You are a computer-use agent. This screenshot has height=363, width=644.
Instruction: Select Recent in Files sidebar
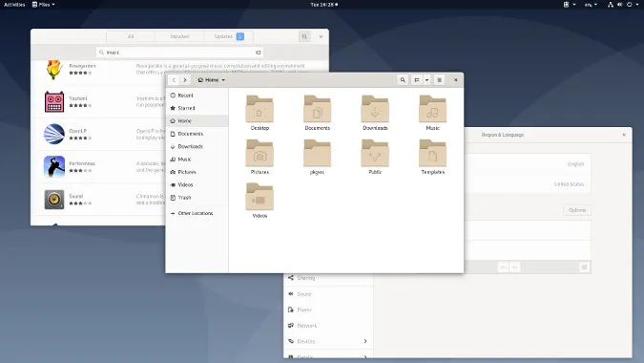197,96
